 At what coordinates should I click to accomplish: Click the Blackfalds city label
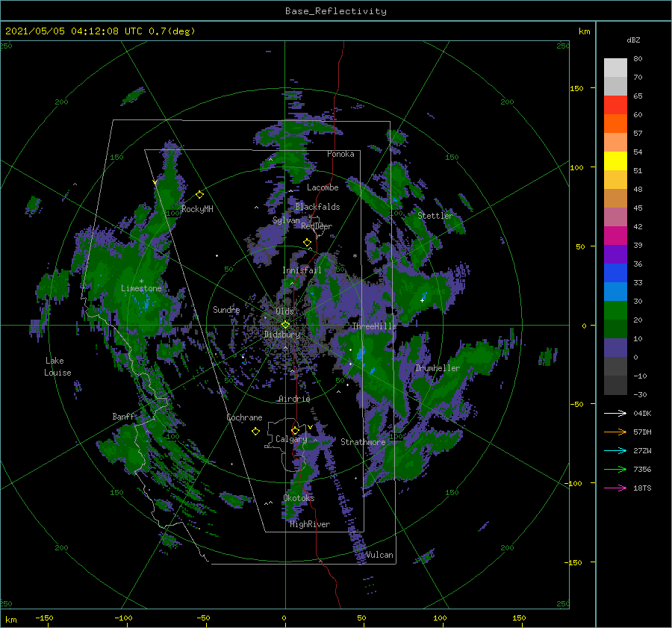317,207
